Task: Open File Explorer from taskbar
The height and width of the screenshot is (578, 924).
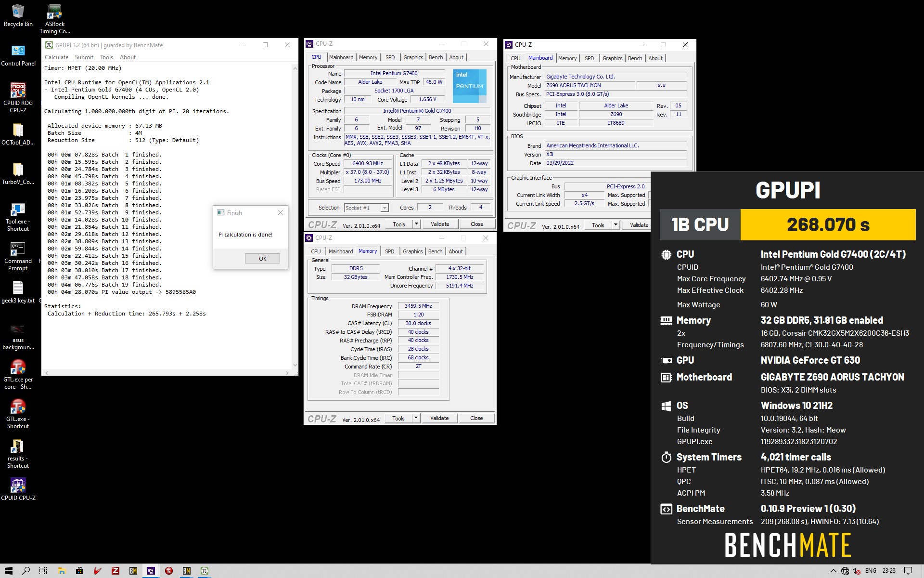Action: tap(62, 571)
